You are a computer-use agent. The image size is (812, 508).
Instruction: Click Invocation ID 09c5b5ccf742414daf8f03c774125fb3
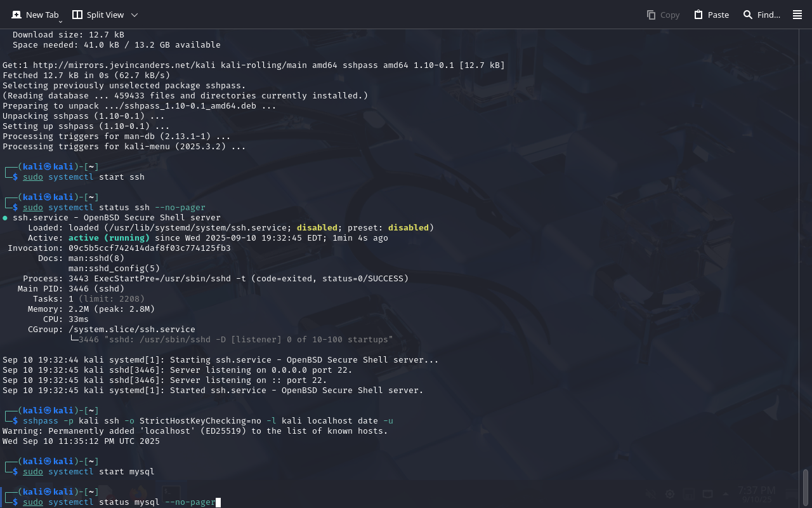tap(150, 248)
